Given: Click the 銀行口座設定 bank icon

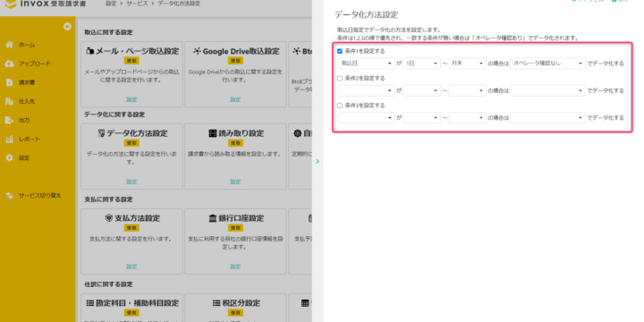Looking at the screenshot, I should coord(212,218).
